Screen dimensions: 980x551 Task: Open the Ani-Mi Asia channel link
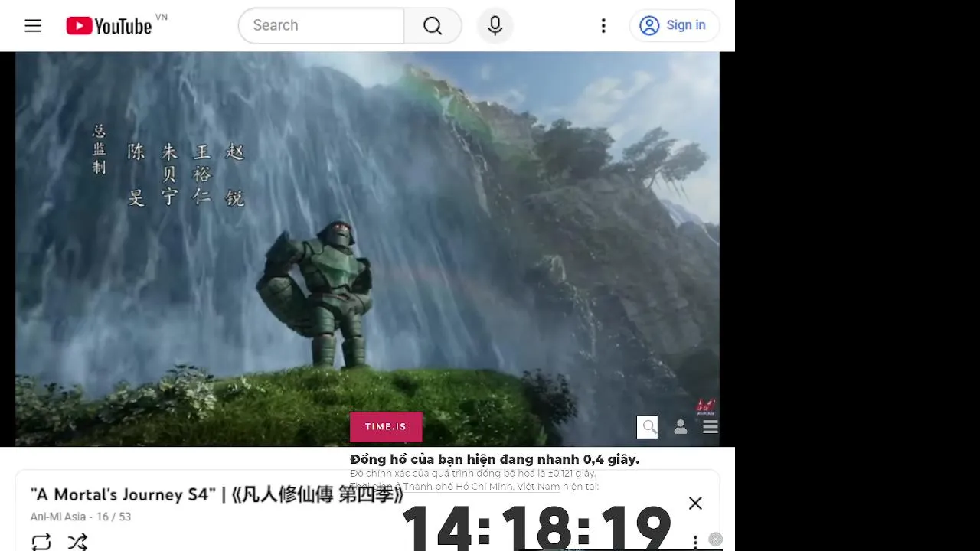pos(58,517)
